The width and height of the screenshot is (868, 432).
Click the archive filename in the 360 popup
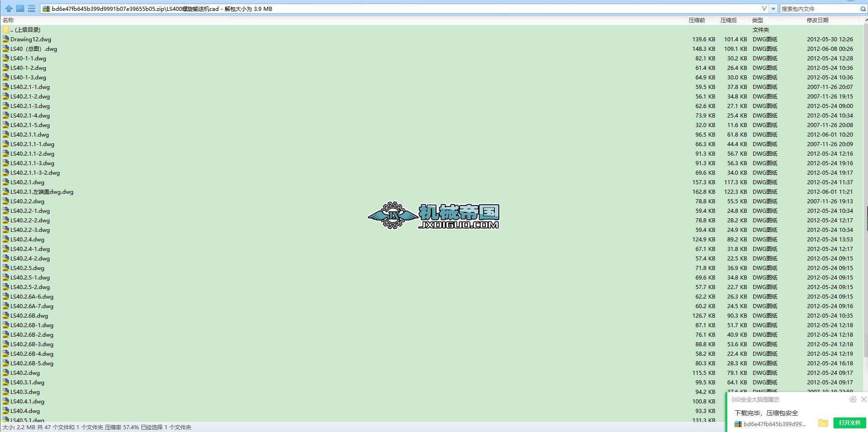coord(774,424)
